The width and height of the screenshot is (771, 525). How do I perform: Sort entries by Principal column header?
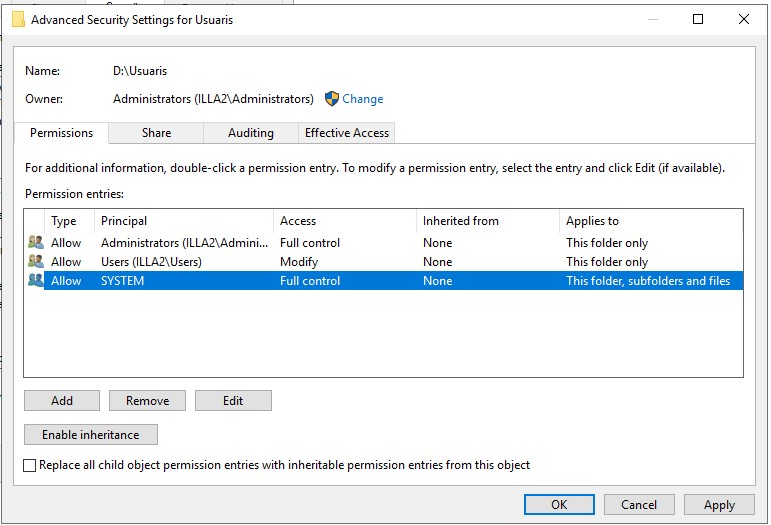tap(183, 221)
